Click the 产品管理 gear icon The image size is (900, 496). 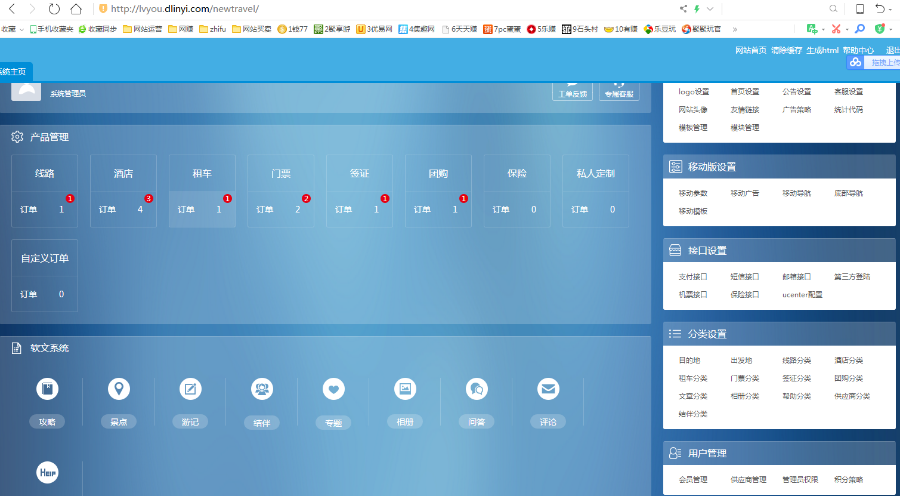pyautogui.click(x=17, y=137)
